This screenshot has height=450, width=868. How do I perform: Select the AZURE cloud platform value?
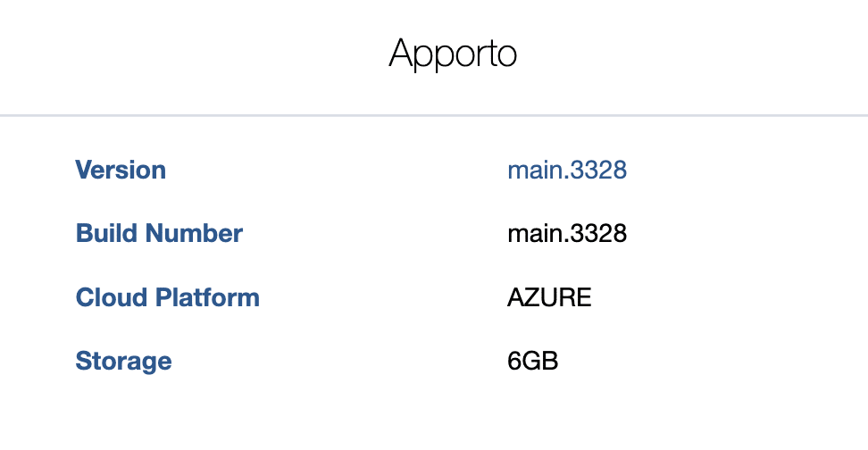pos(549,297)
